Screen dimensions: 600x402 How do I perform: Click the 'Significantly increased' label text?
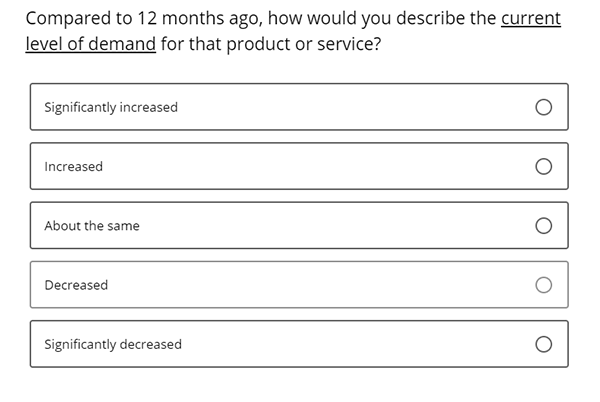(111, 107)
